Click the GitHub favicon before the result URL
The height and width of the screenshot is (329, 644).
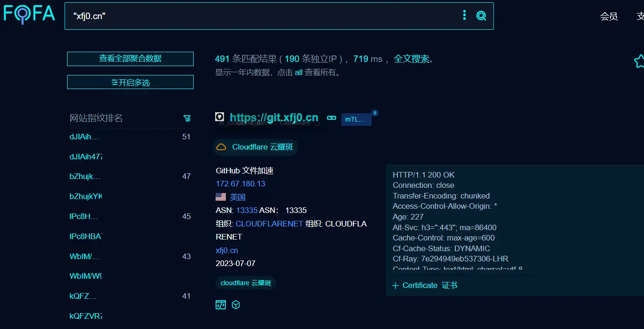tap(219, 117)
